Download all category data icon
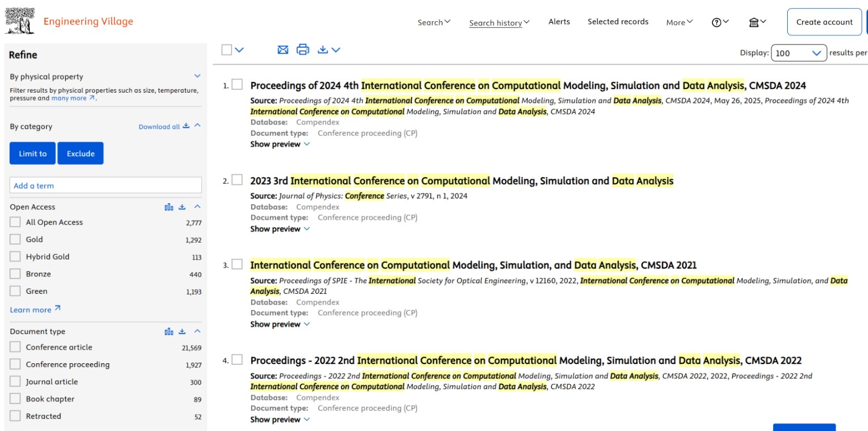 coord(186,126)
